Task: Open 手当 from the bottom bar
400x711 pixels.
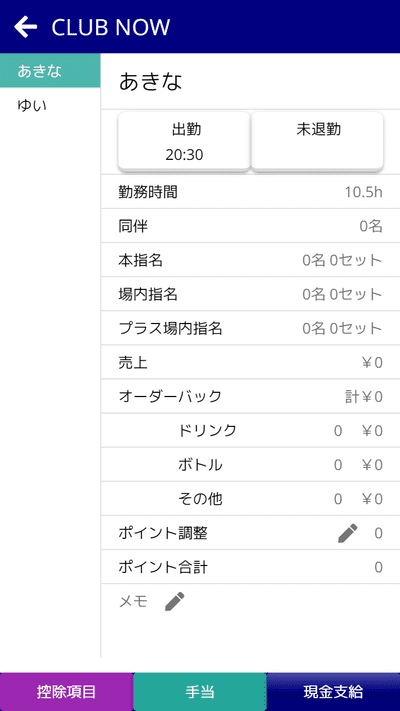Action: [x=200, y=692]
